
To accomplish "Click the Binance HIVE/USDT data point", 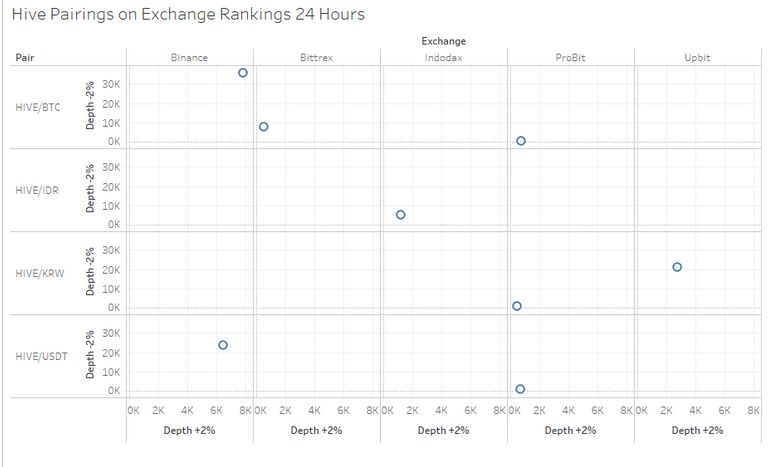I will [223, 345].
